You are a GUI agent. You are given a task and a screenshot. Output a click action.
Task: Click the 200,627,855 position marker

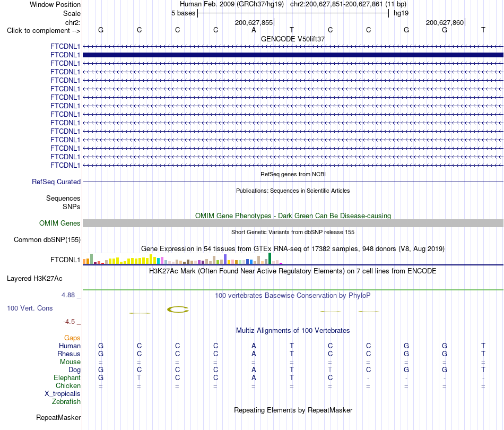click(254, 22)
